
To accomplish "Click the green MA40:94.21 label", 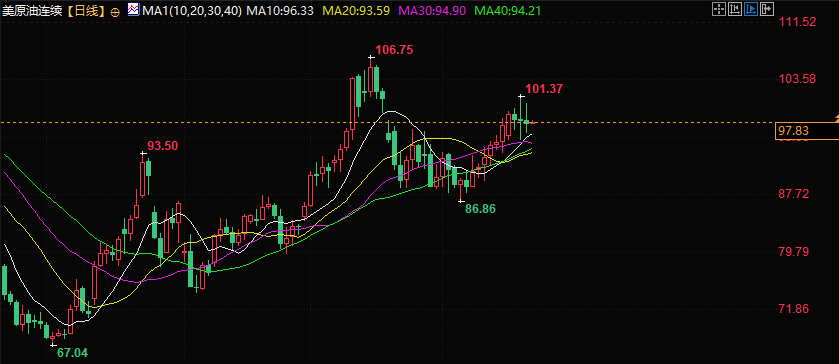I will (x=507, y=11).
